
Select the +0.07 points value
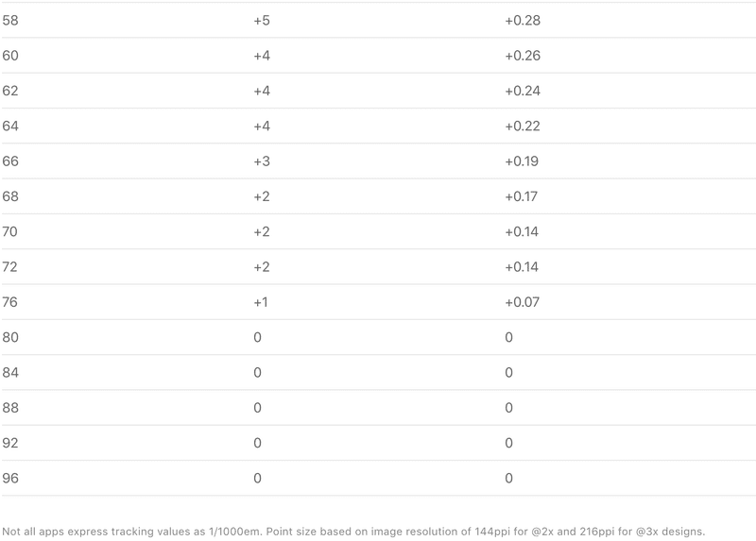coord(523,301)
